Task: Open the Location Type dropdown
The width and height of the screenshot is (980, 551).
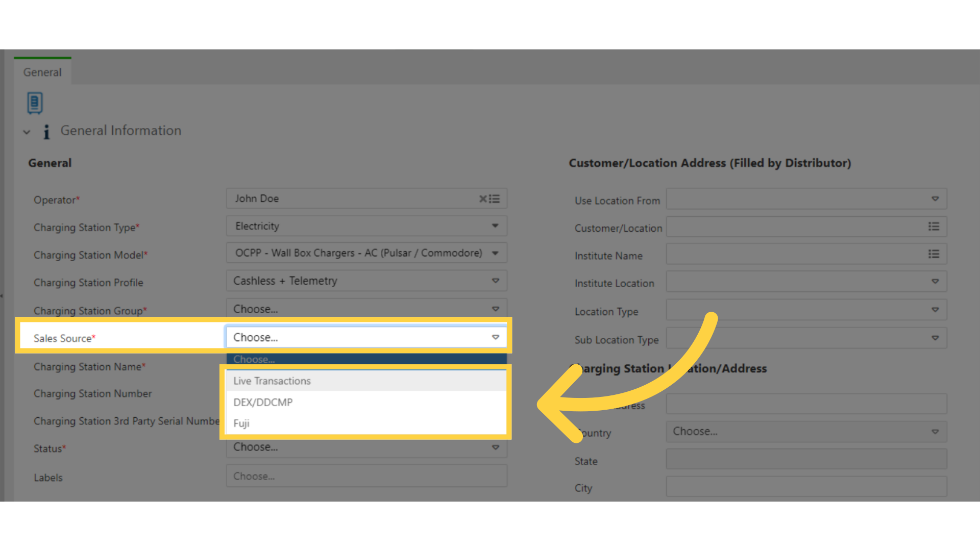Action: pyautogui.click(x=806, y=310)
